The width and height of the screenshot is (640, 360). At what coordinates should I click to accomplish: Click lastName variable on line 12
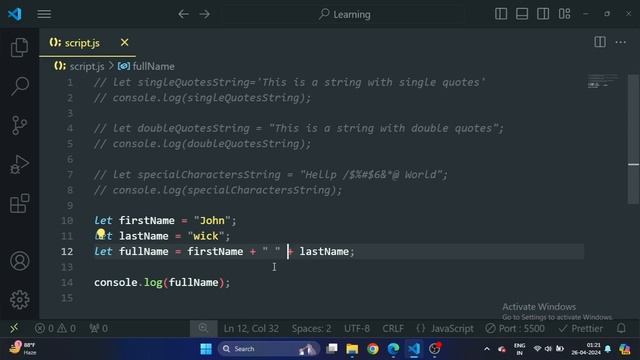coord(324,251)
